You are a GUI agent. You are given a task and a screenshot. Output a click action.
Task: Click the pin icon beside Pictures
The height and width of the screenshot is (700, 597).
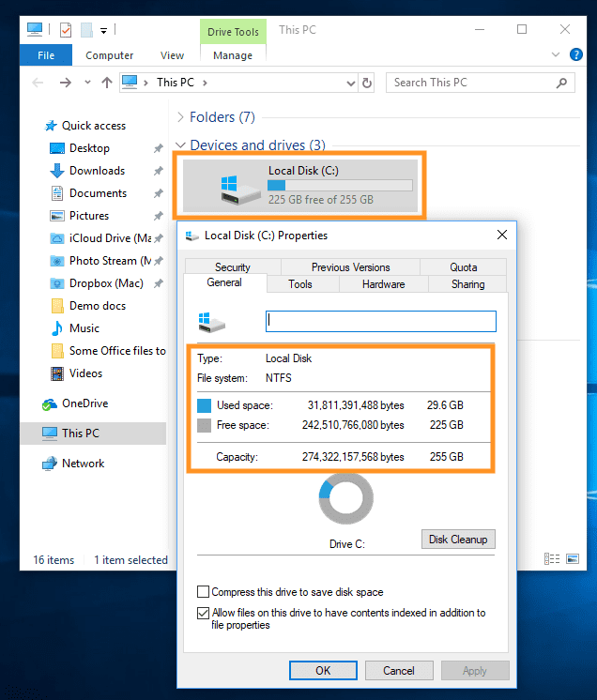[158, 216]
